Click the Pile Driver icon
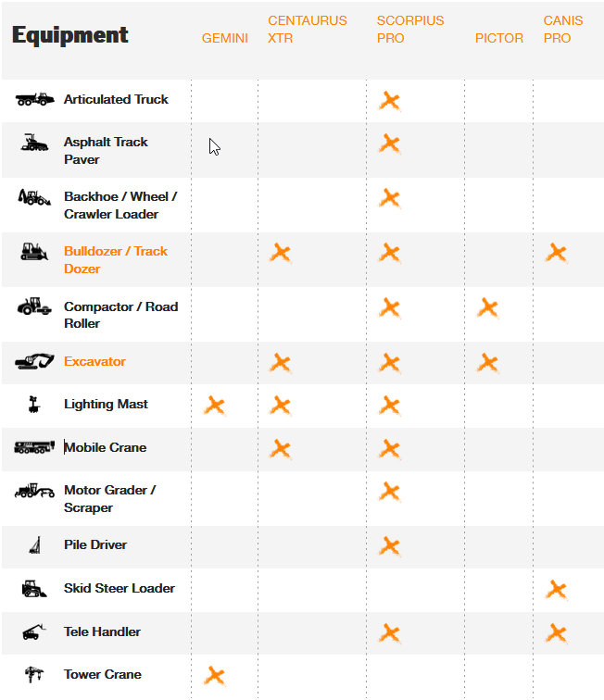The image size is (604, 700). click(35, 545)
